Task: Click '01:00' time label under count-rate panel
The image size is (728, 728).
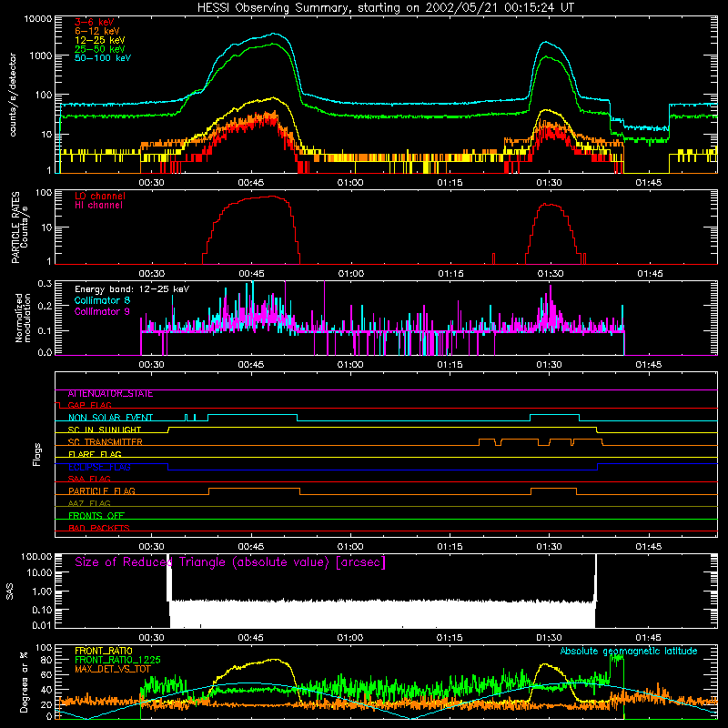Action: 350,183
